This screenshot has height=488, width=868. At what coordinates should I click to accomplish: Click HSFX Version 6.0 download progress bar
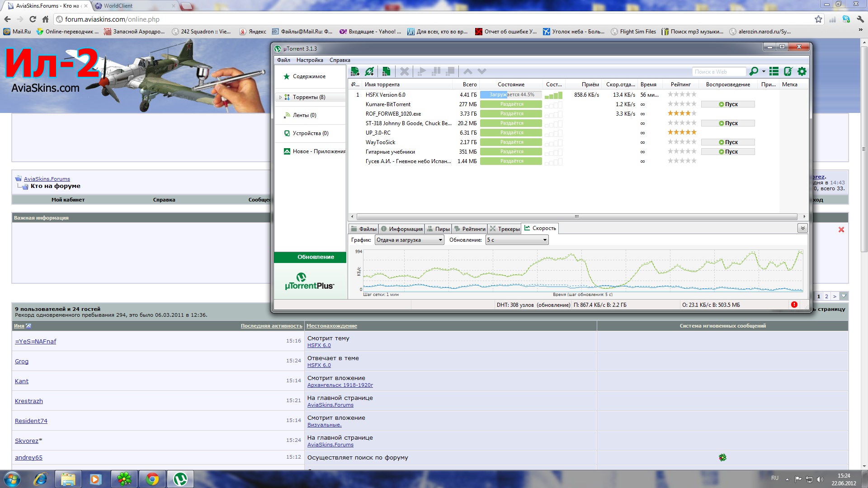[x=511, y=95]
